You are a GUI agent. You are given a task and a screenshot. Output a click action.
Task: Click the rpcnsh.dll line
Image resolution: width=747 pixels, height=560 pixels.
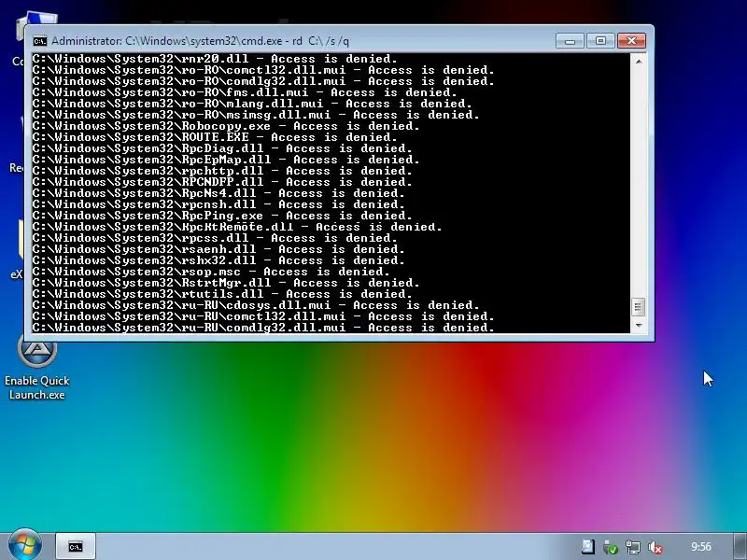tap(218, 204)
